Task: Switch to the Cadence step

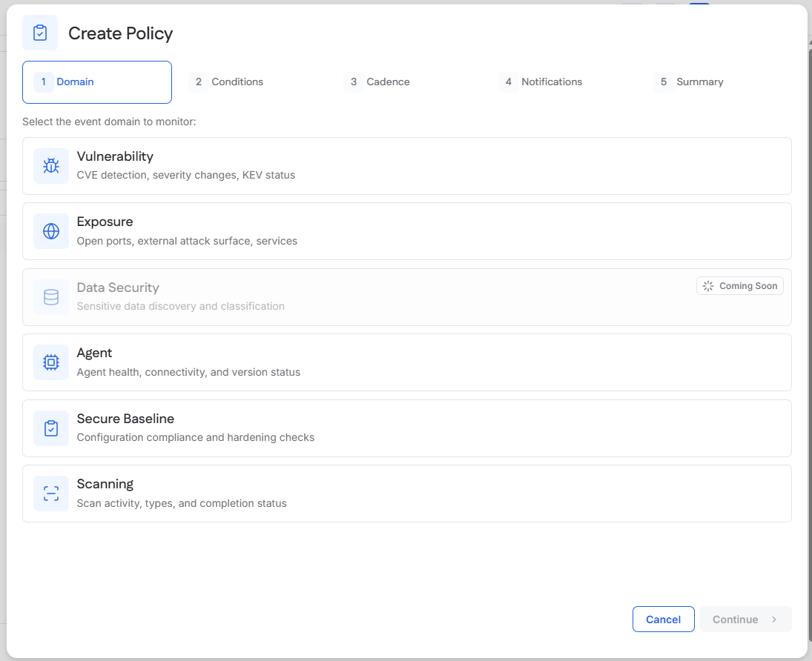Action: [377, 82]
